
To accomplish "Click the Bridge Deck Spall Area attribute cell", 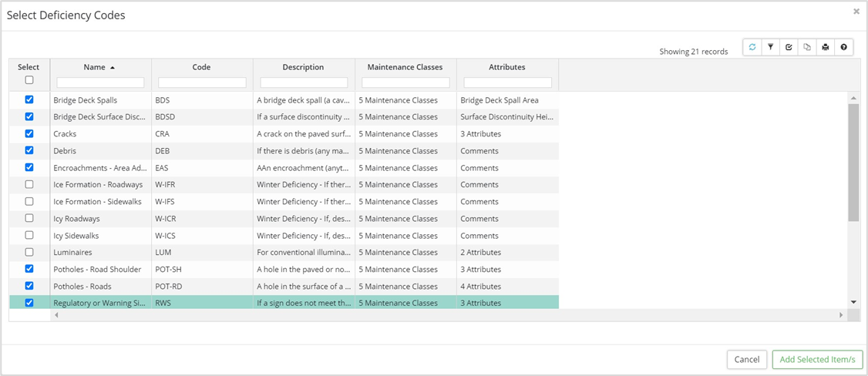I will [508, 101].
